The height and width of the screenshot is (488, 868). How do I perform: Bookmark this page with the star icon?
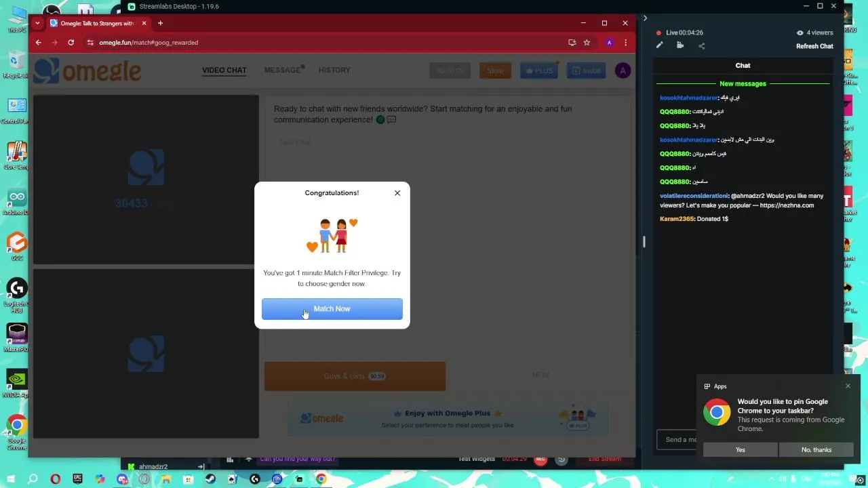(587, 42)
